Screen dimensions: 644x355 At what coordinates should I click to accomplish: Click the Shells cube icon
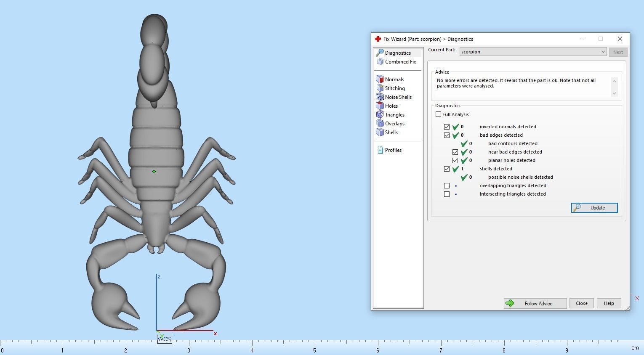point(380,132)
